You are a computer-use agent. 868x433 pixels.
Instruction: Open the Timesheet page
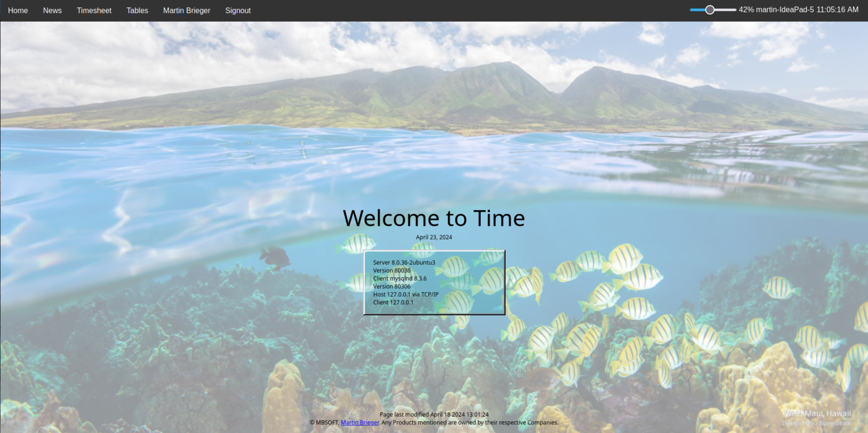pyautogui.click(x=94, y=11)
